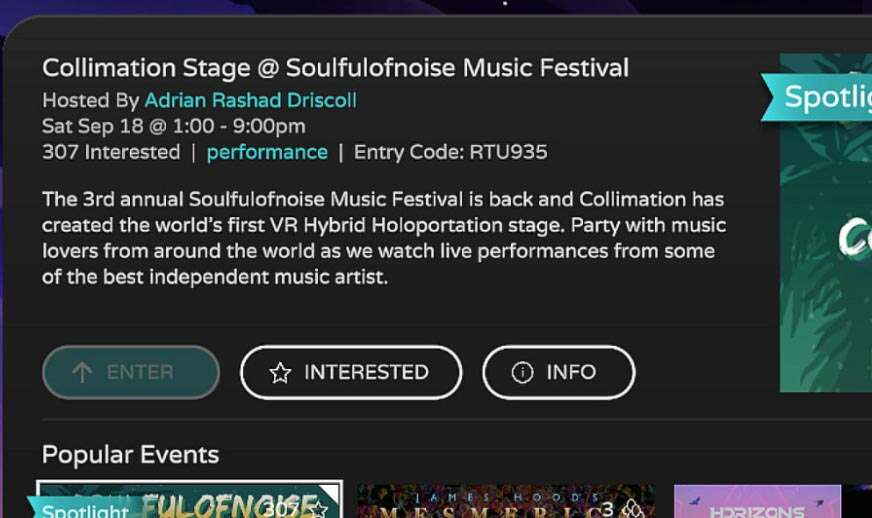Mark the event as INTERESTED
This screenshot has height=518, width=872.
pyautogui.click(x=351, y=373)
